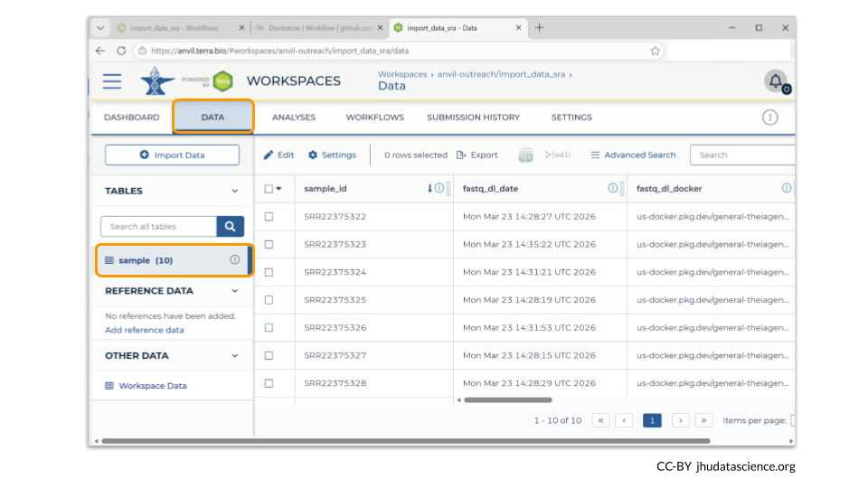Screen dimensions: 868x488
Task: Close the Dockstore Workflow tab
Action: click(380, 28)
